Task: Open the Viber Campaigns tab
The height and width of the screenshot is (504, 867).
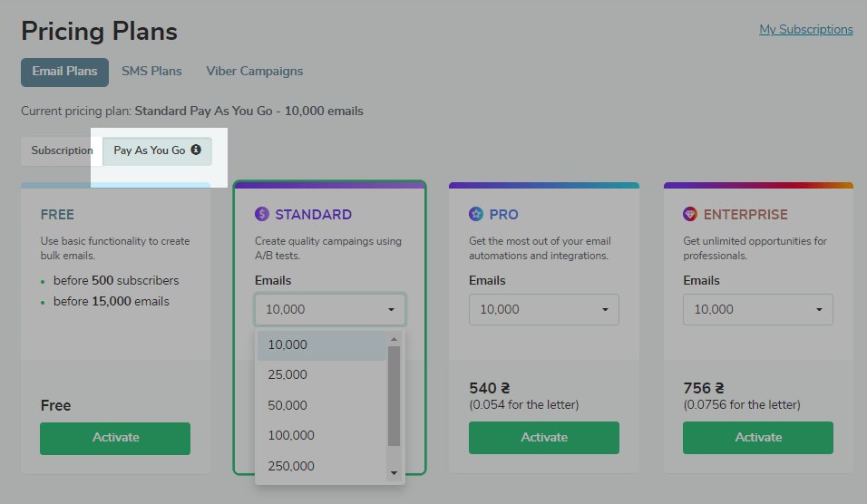Action: [255, 71]
